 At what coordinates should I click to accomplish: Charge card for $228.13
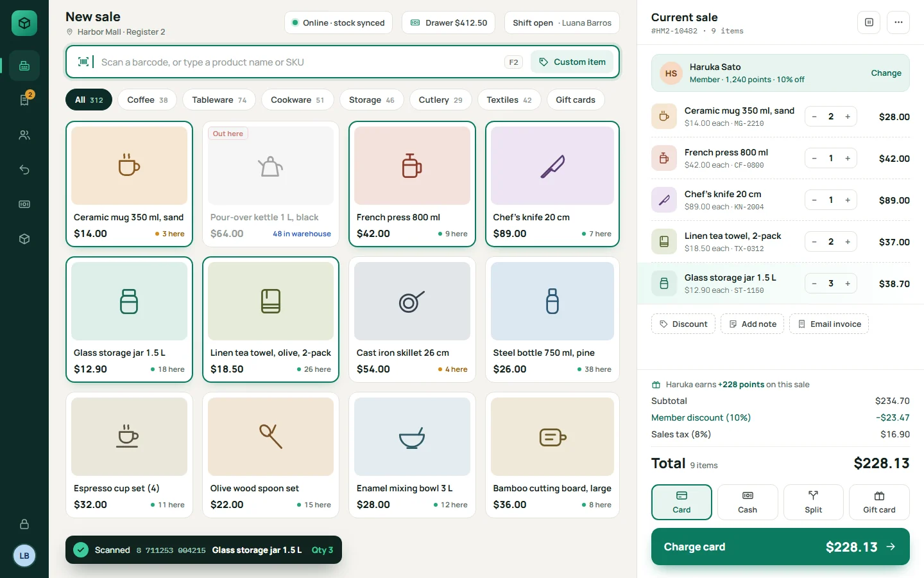780,547
